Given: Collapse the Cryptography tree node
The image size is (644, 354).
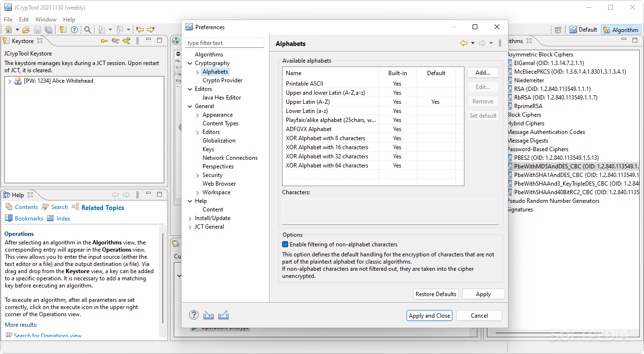Looking at the screenshot, I should (190, 63).
